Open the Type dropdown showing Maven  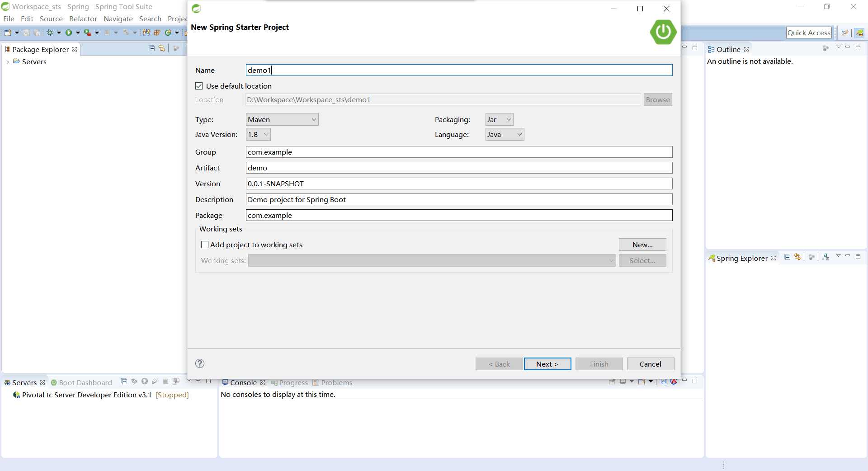pyautogui.click(x=282, y=119)
